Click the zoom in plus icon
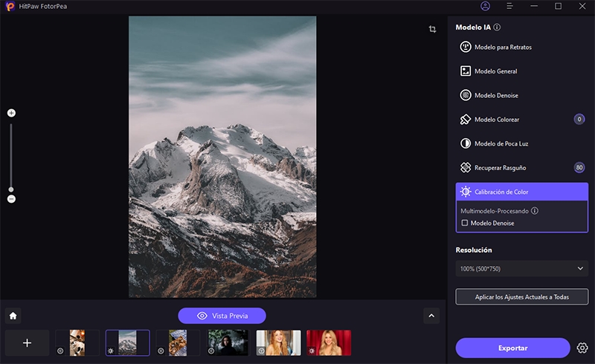Viewport: 595px width, 364px height. click(x=11, y=113)
